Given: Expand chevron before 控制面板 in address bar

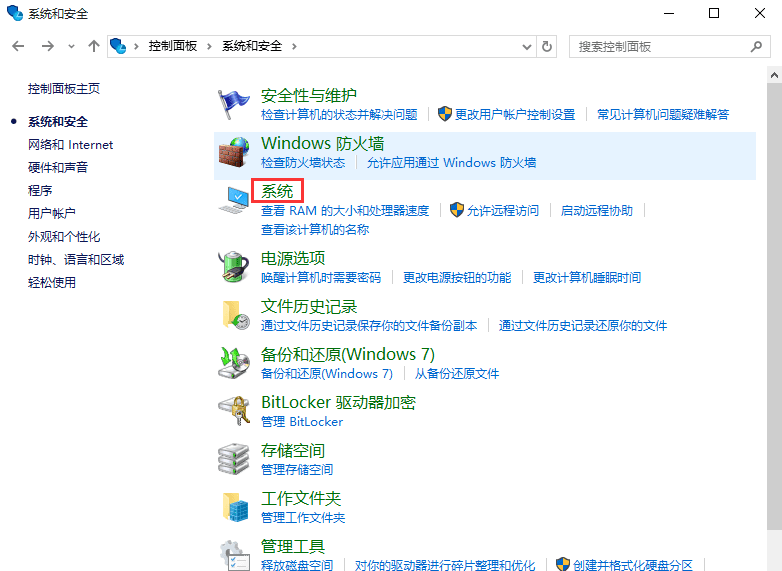Looking at the screenshot, I should 136,47.
